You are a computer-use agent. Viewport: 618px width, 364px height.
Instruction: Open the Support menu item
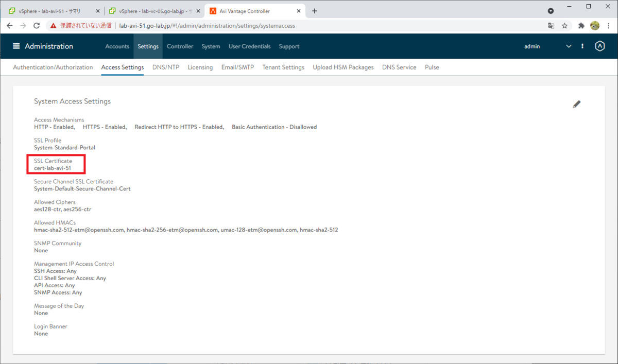[289, 46]
